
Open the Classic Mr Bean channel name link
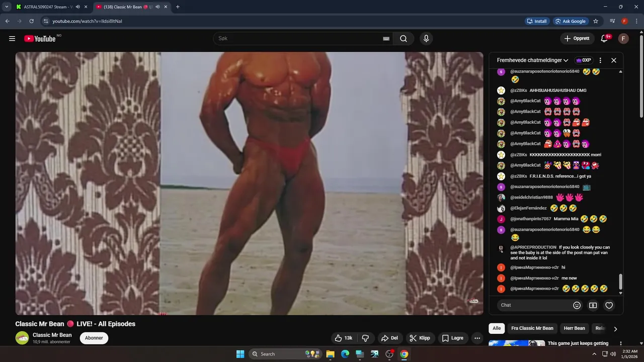pyautogui.click(x=52, y=335)
